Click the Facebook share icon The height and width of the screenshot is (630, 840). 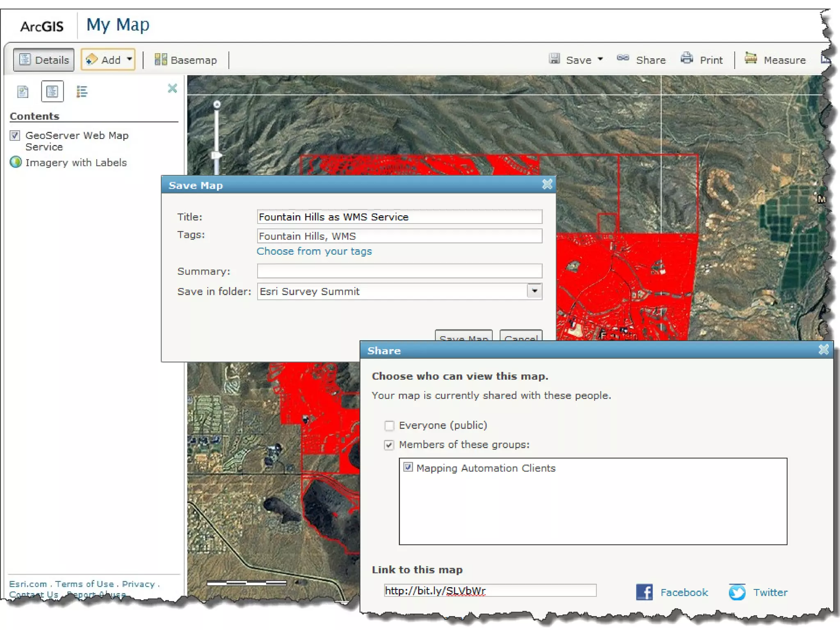tap(644, 592)
